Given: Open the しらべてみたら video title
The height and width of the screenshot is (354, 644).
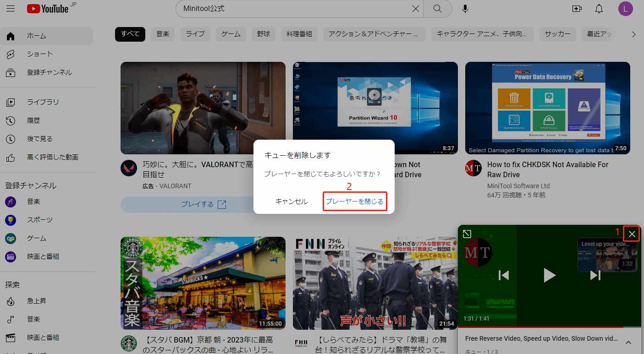Looking at the screenshot, I should click(380, 345).
